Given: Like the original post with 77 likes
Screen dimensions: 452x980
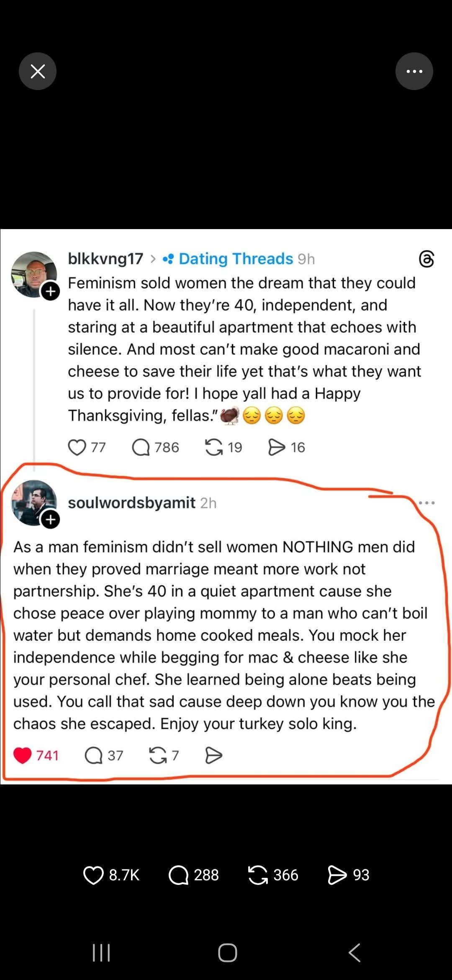Looking at the screenshot, I should pyautogui.click(x=77, y=447).
